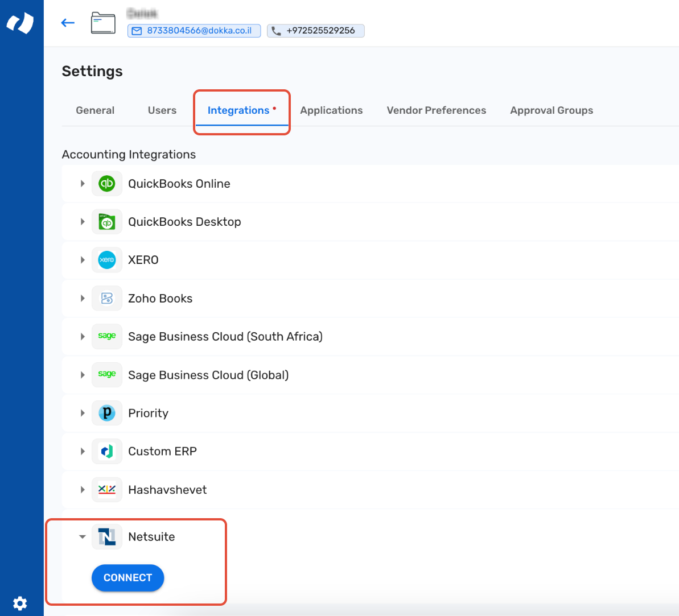Click the Zoho Books logo icon

coord(107,298)
